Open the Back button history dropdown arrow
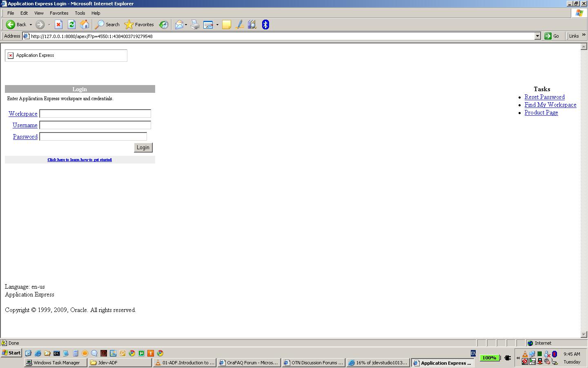588x368 pixels. tap(31, 25)
